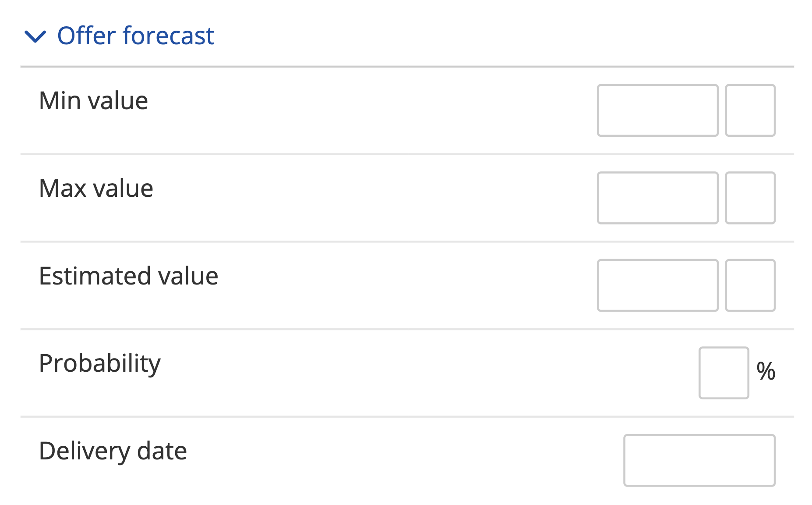Focus the Probability percentage input
The height and width of the screenshot is (505, 812).
click(x=724, y=373)
